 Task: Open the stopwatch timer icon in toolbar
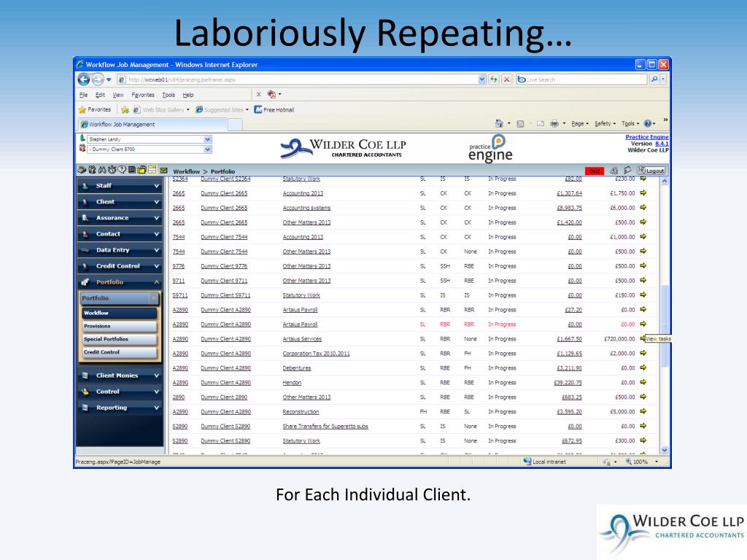[x=112, y=170]
